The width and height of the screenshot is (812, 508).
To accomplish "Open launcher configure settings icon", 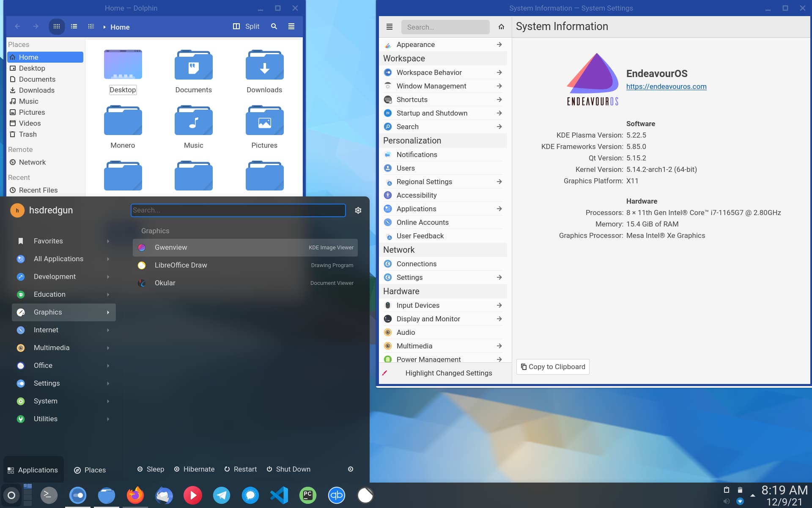I will 358,210.
